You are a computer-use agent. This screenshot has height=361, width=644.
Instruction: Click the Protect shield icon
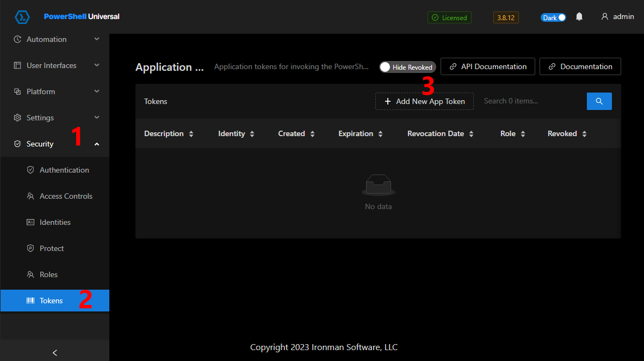(30, 248)
